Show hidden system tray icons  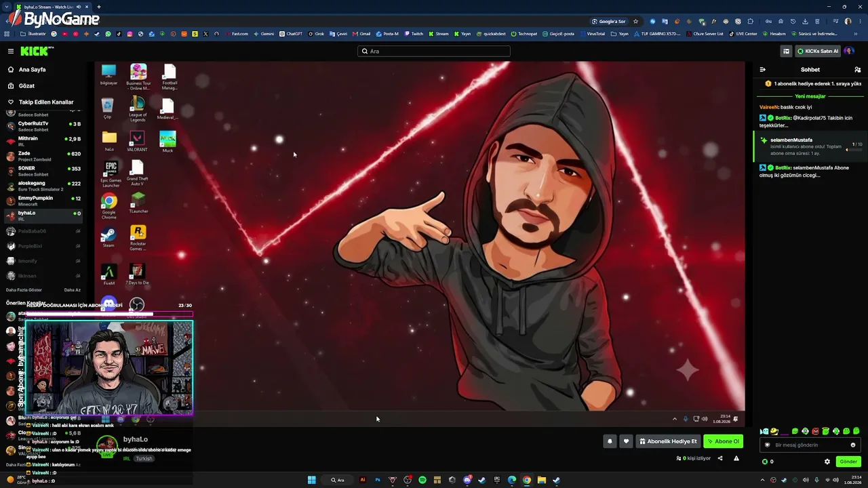click(762, 480)
